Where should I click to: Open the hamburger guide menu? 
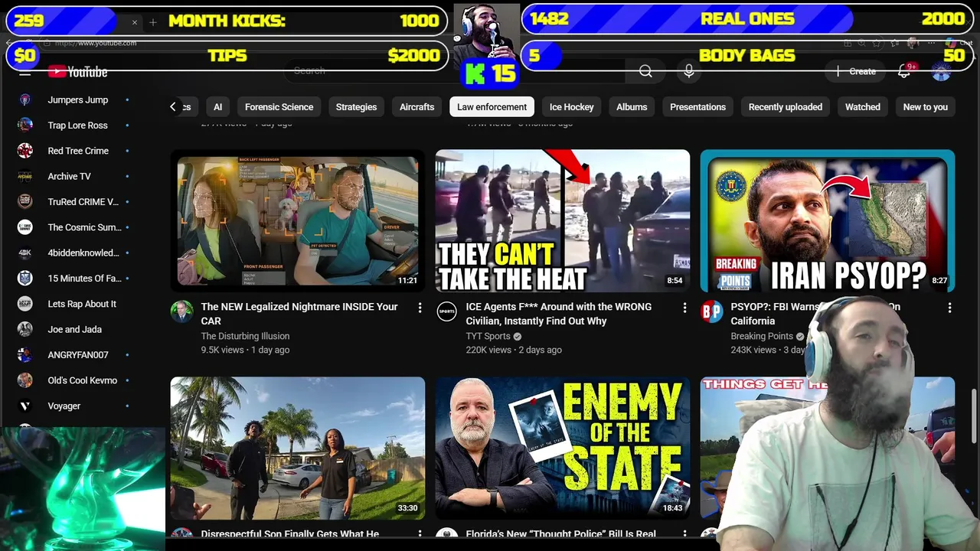25,72
